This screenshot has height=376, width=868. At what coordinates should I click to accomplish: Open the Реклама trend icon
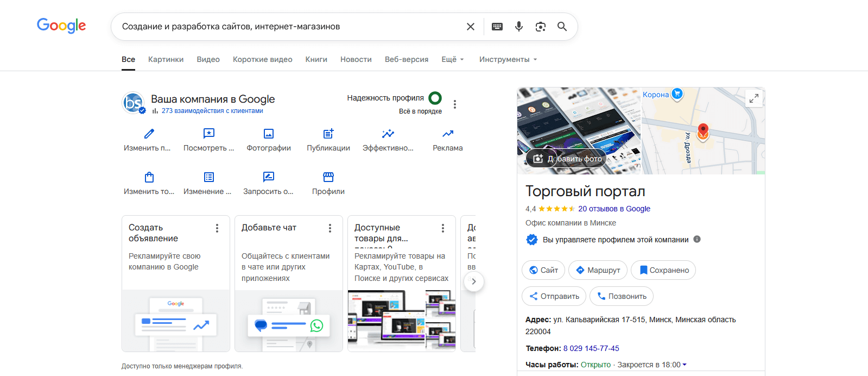click(448, 133)
